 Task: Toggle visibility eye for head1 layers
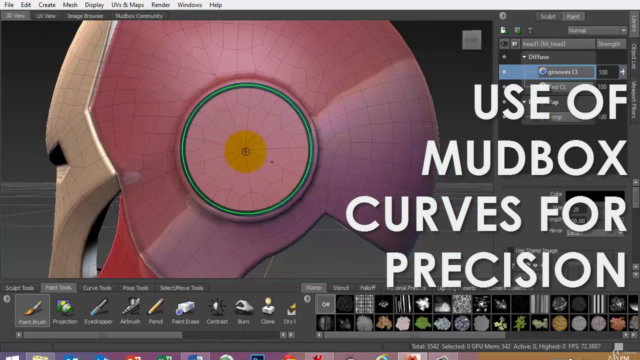click(x=504, y=44)
